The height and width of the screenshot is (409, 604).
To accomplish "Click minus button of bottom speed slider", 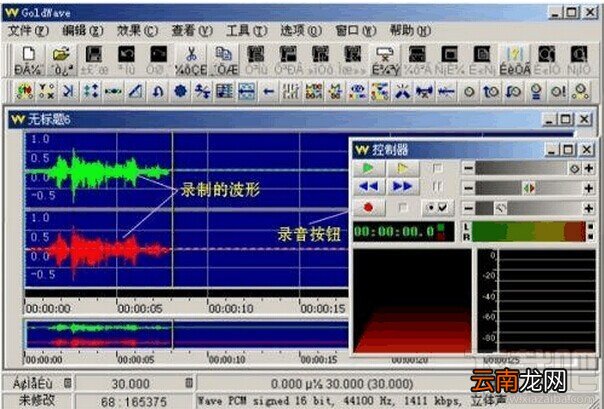I will tap(468, 208).
